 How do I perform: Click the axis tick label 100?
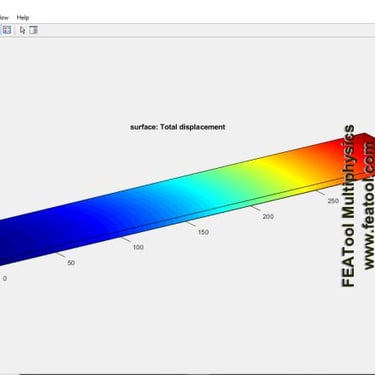point(138,247)
